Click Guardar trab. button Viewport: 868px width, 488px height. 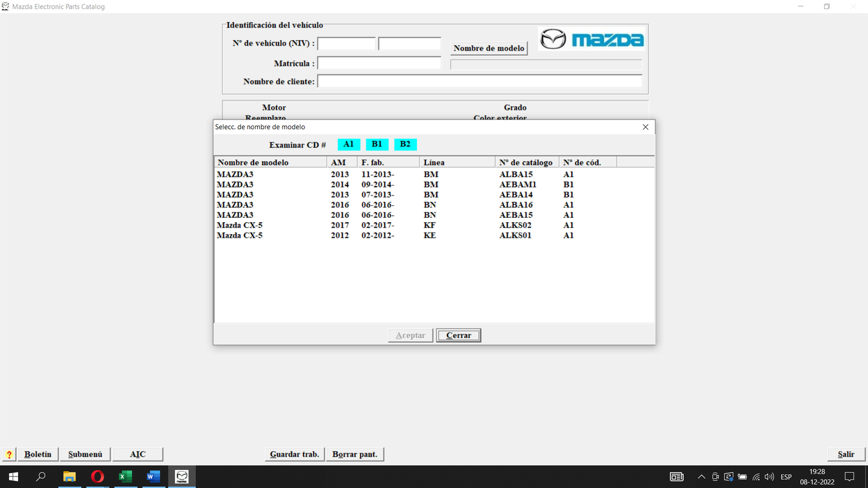294,454
